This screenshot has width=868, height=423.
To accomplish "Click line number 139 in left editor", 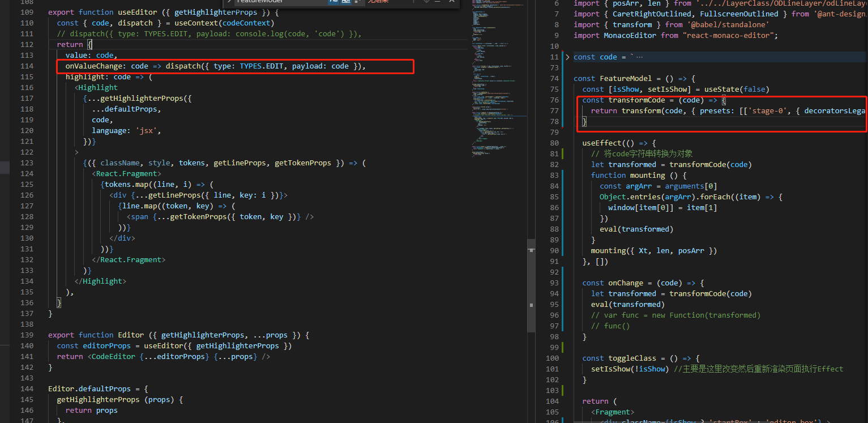I will (x=27, y=335).
